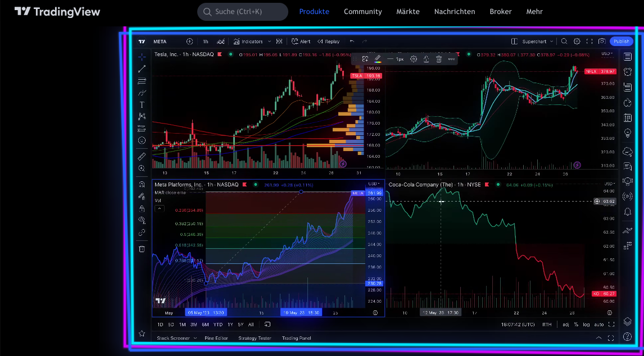Screen dimensions: 644x356
Task: Open the chart type candles icon
Action: [x=221, y=42]
